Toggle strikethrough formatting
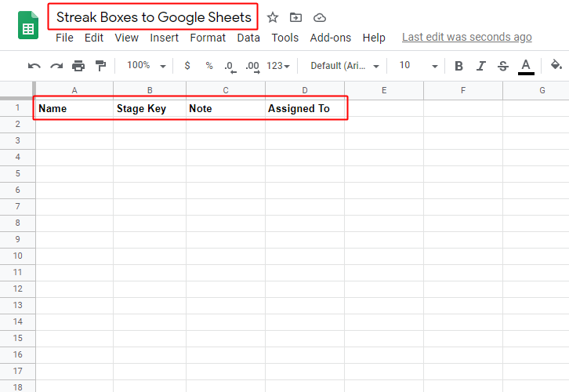569x392 pixels. [503, 66]
